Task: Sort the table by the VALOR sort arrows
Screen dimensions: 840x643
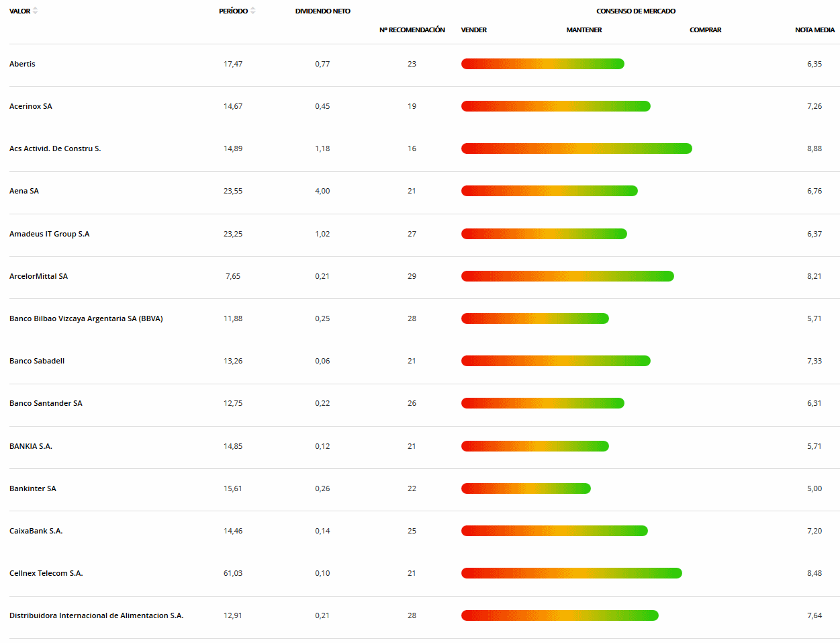Action: click(35, 11)
